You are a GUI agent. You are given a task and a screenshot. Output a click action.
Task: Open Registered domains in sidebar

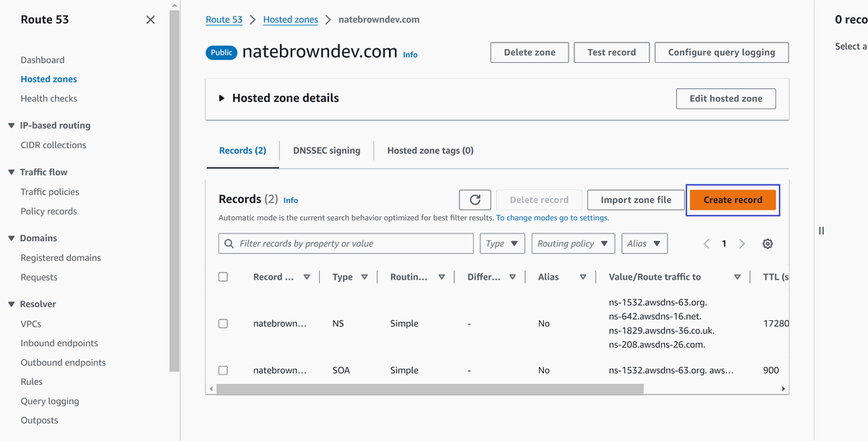tap(61, 258)
